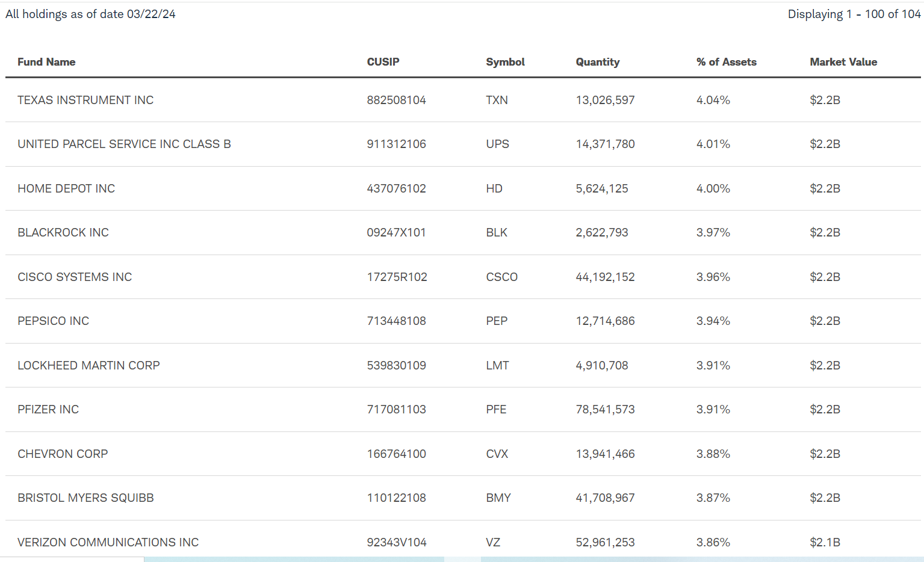Click the VZ symbol cell
This screenshot has width=924, height=562.
tap(493, 542)
